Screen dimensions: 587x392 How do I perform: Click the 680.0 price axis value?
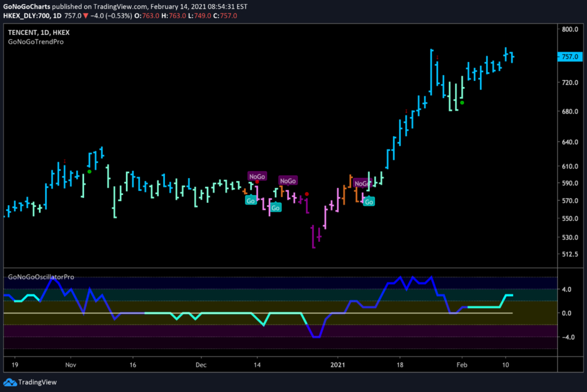click(570, 112)
